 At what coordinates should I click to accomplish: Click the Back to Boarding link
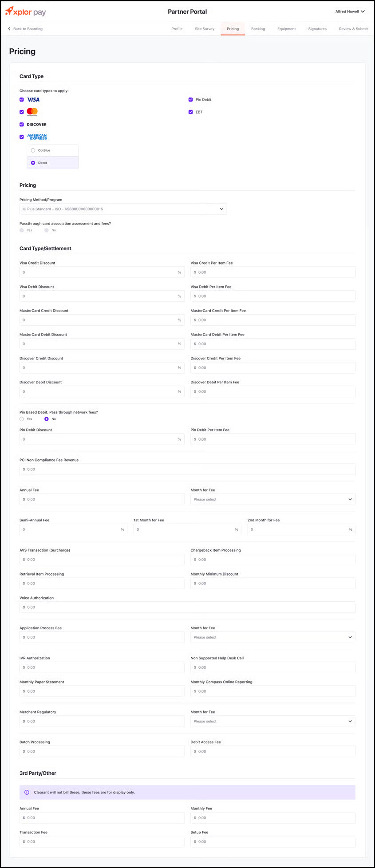point(28,29)
